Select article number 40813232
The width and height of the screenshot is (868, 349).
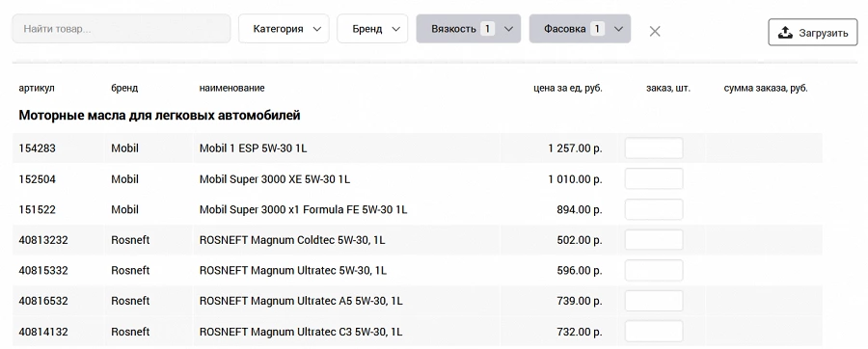tap(43, 240)
